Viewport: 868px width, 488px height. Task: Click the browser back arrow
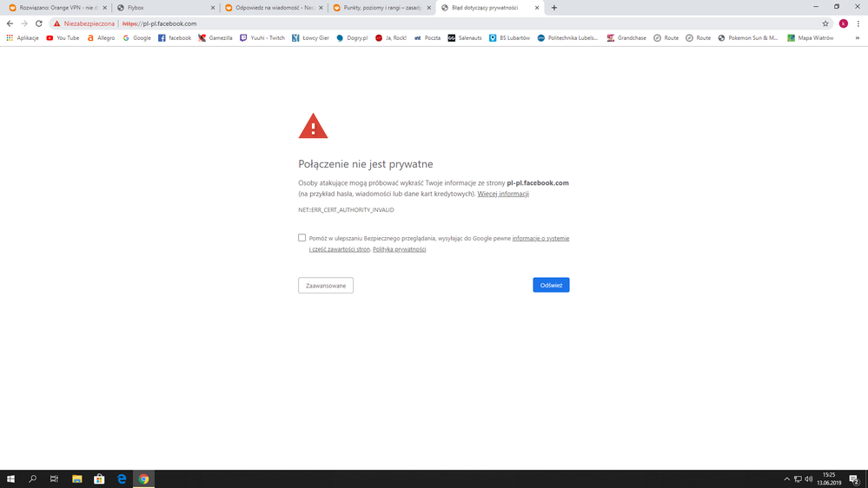point(10,23)
